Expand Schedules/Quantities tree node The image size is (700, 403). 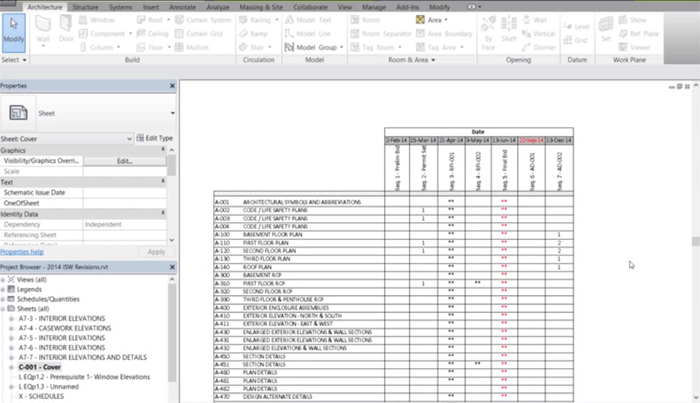pyautogui.click(x=3, y=299)
